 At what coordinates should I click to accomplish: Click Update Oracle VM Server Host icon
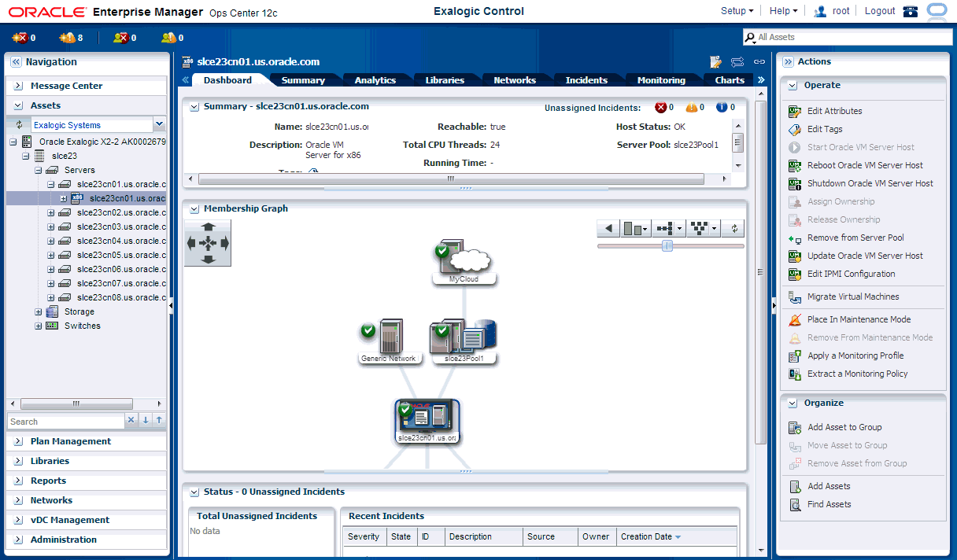click(x=794, y=256)
